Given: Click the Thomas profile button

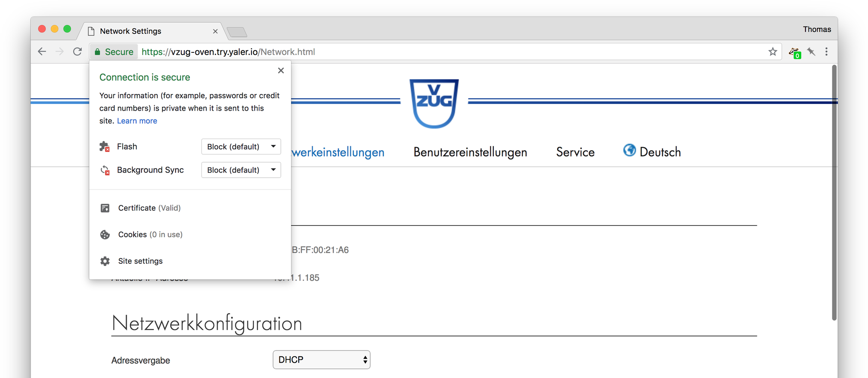Looking at the screenshot, I should coord(817,29).
